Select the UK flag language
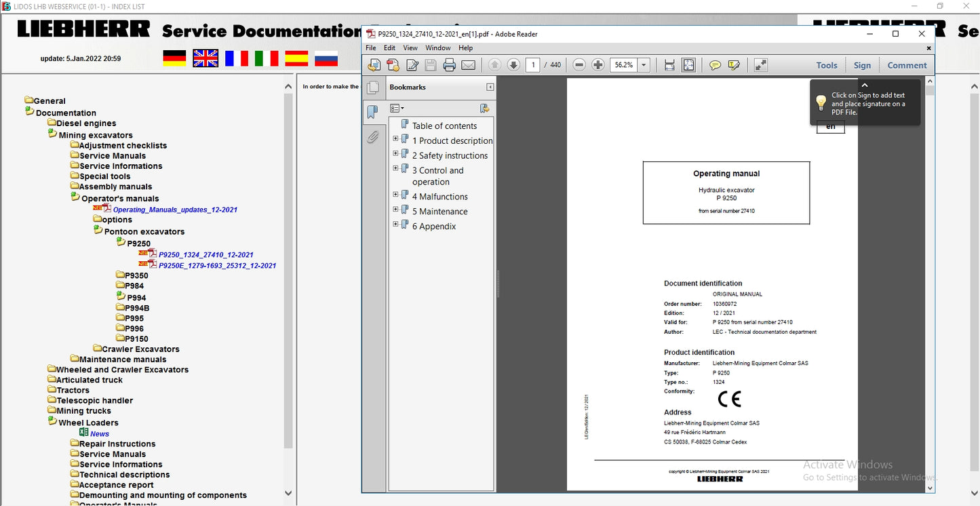 [205, 58]
